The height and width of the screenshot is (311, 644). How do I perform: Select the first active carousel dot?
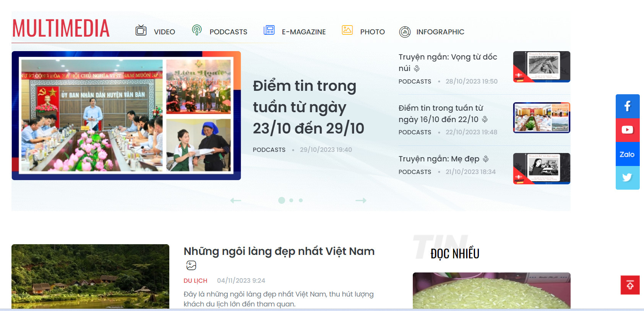point(282,200)
